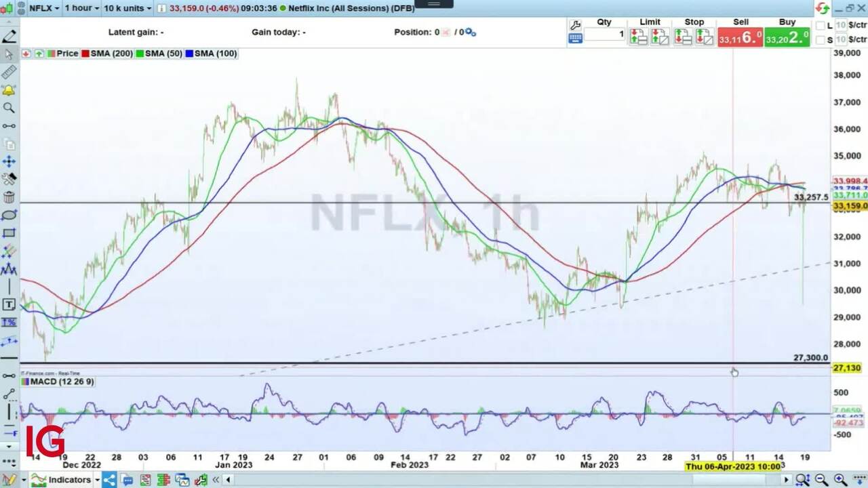Open the 10 k units dropdown
This screenshot has height=488, width=868.
127,8
